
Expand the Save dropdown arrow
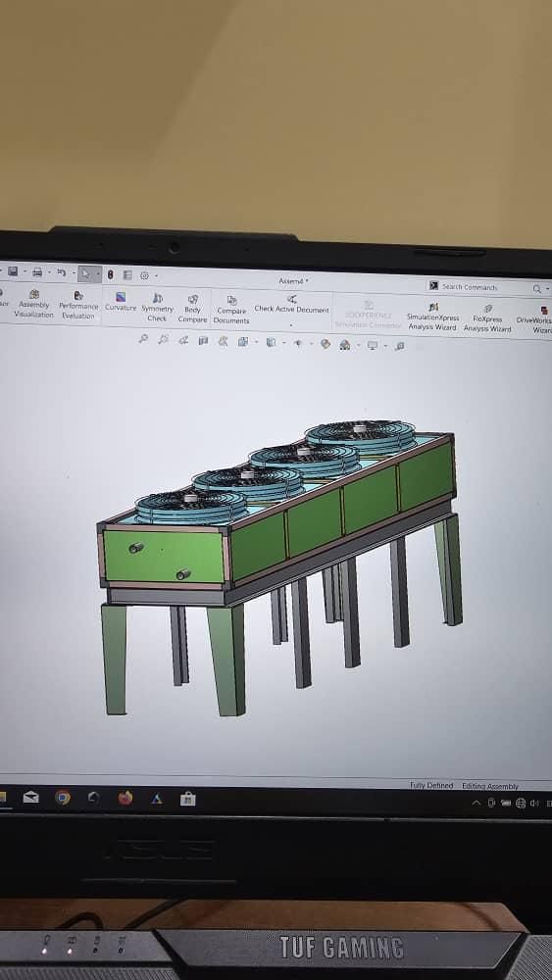pos(25,271)
